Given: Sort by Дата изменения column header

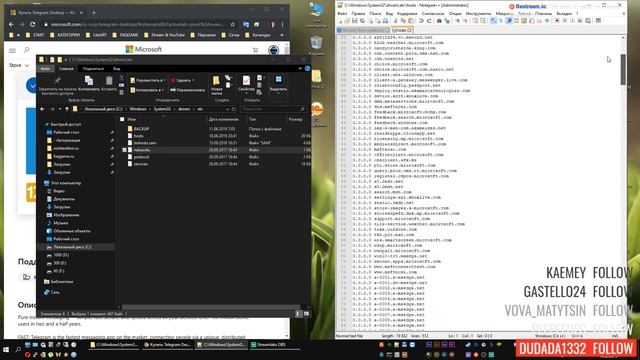Looking at the screenshot, I should (223, 119).
